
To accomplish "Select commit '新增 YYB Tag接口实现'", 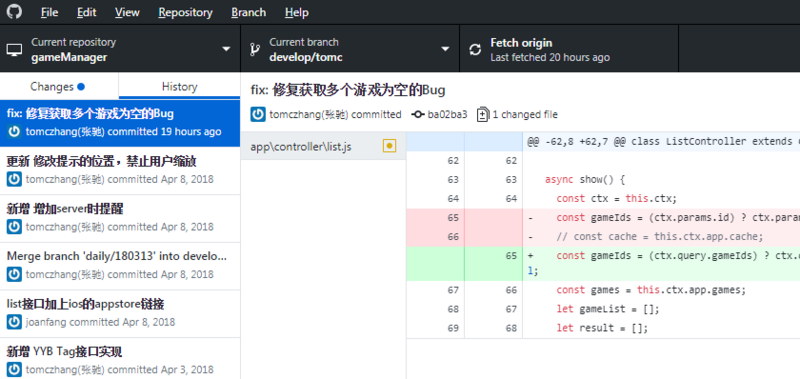I will point(120,358).
